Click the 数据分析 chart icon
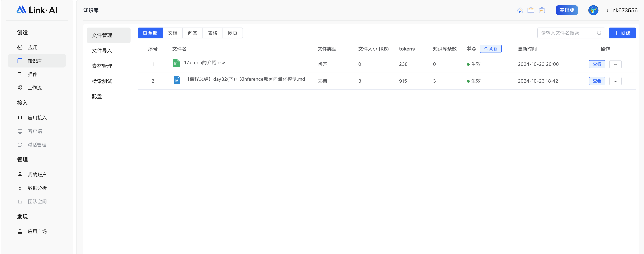Image resolution: width=644 pixels, height=254 pixels. (x=20, y=188)
